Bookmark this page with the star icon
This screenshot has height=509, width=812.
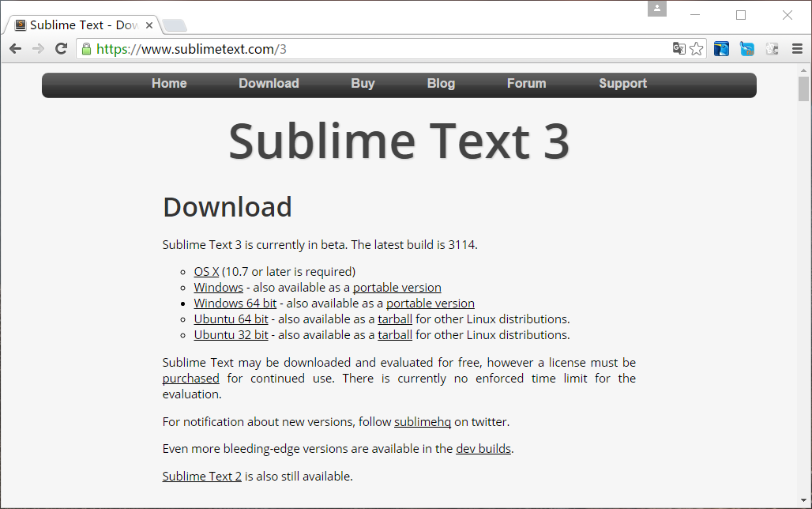(x=697, y=49)
